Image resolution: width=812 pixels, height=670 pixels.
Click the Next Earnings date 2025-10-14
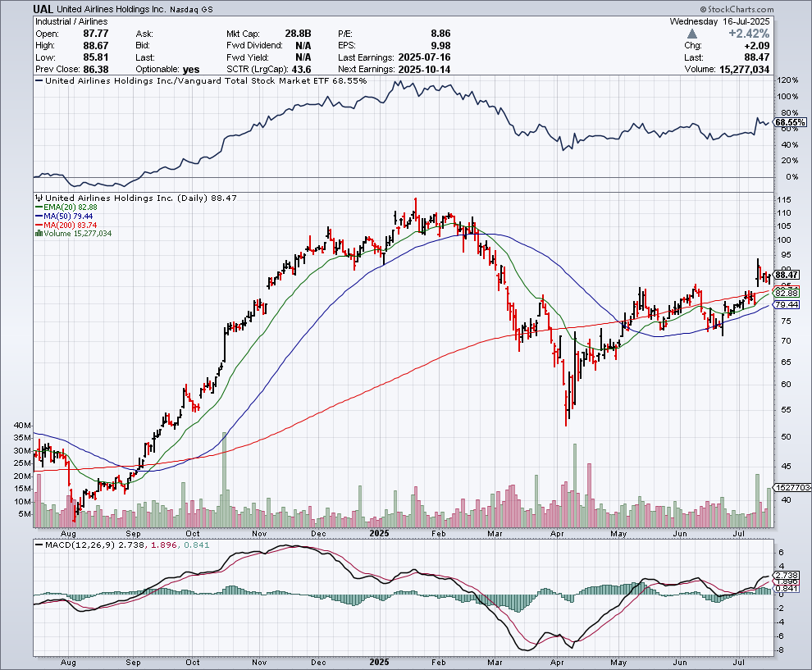point(424,70)
